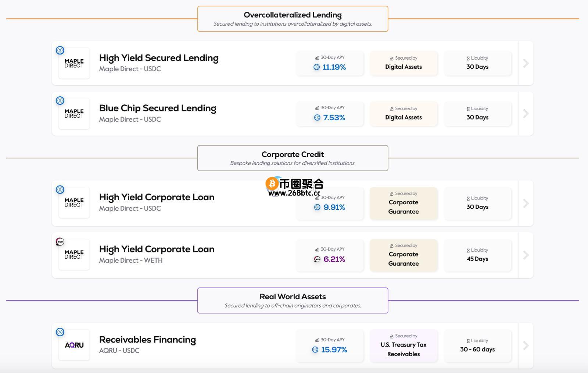Open the WETH High Yield Corporate Loan chevron
The height and width of the screenshot is (373, 588).
526,255
